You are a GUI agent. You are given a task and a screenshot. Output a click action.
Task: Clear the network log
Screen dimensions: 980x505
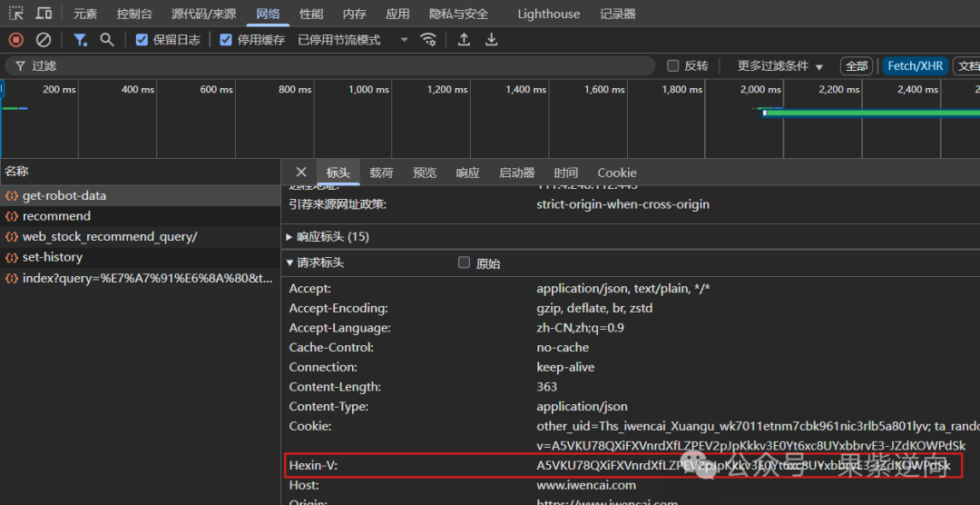click(44, 40)
